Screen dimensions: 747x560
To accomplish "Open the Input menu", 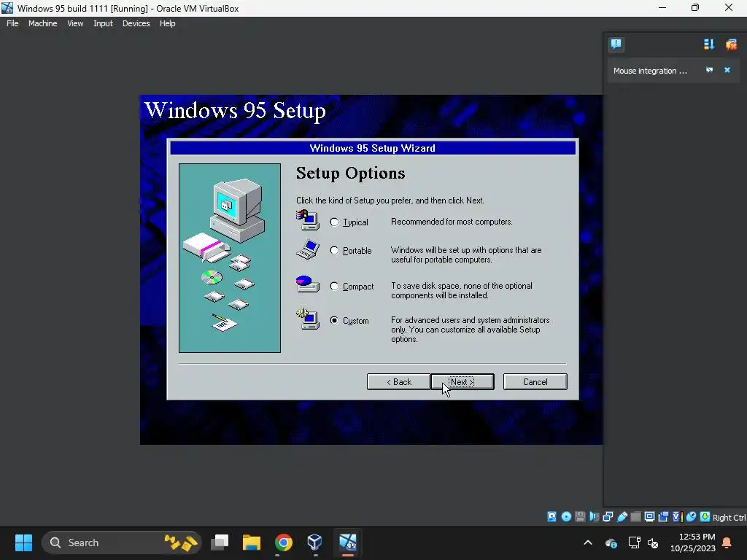I will point(103,23).
